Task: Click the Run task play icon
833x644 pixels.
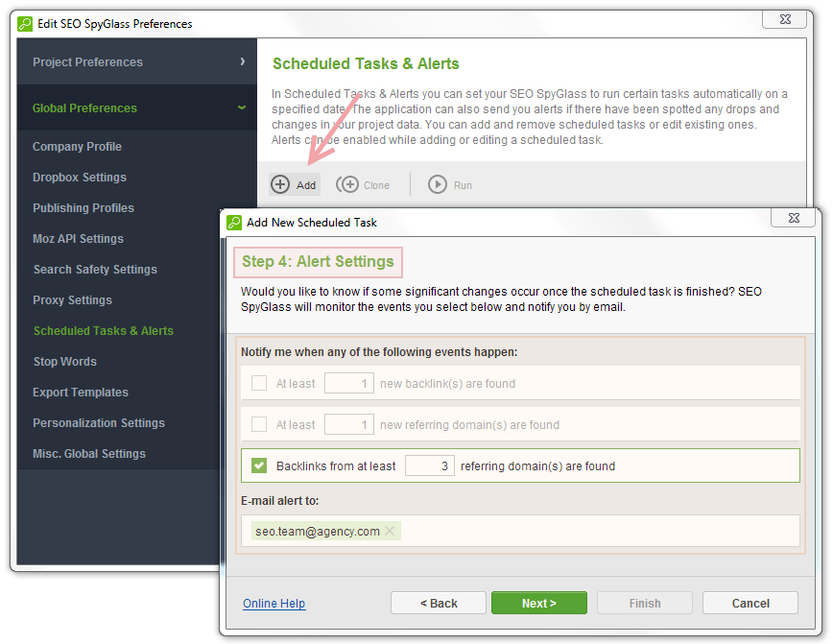Action: click(x=438, y=184)
